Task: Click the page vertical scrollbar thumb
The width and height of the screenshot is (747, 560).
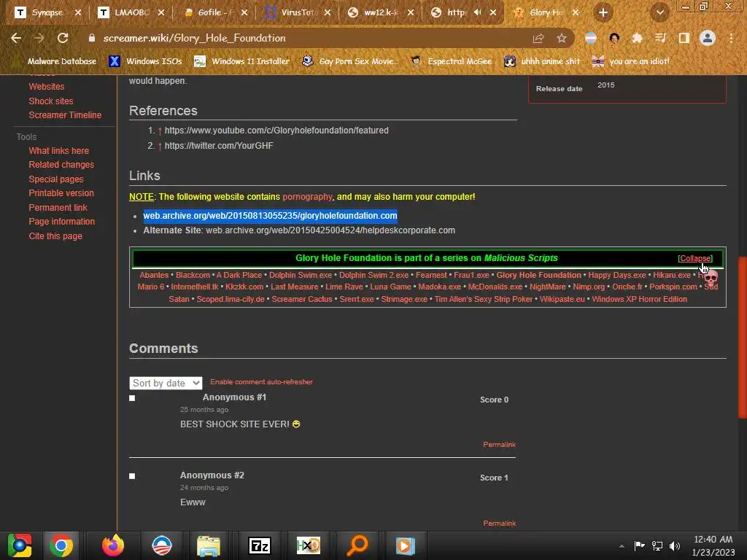Action: (x=742, y=338)
